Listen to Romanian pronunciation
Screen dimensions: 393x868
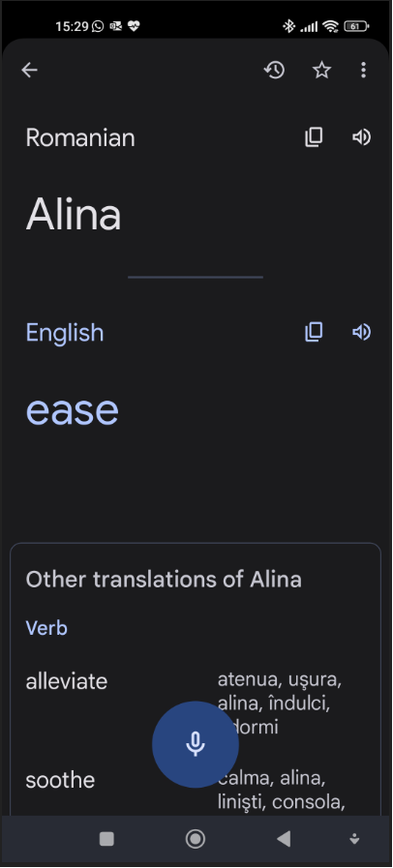[361, 137]
